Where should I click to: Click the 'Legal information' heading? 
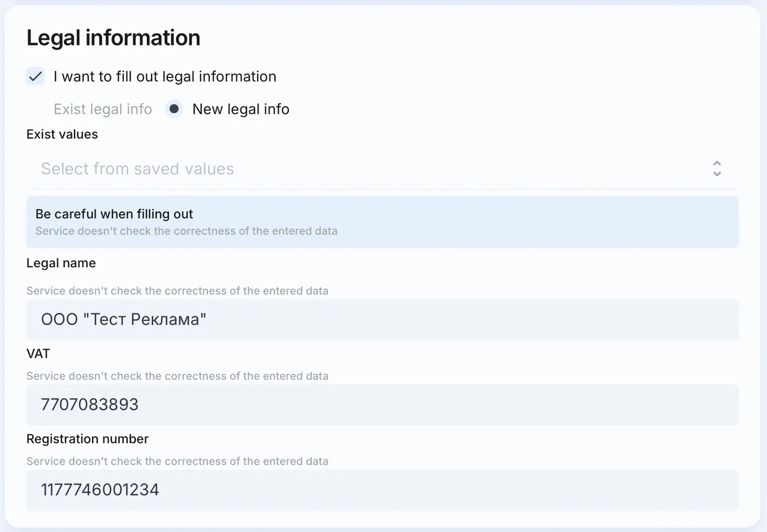click(x=113, y=38)
